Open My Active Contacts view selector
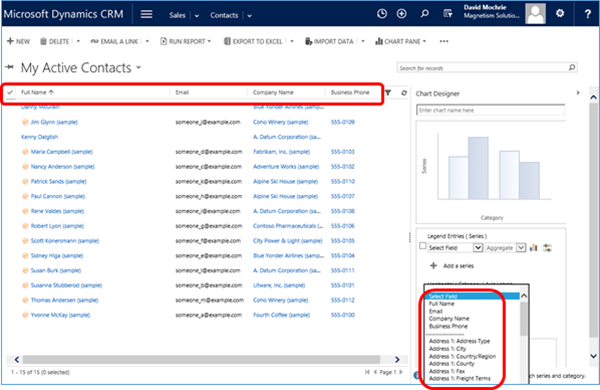The width and height of the screenshot is (600, 390). tap(139, 67)
